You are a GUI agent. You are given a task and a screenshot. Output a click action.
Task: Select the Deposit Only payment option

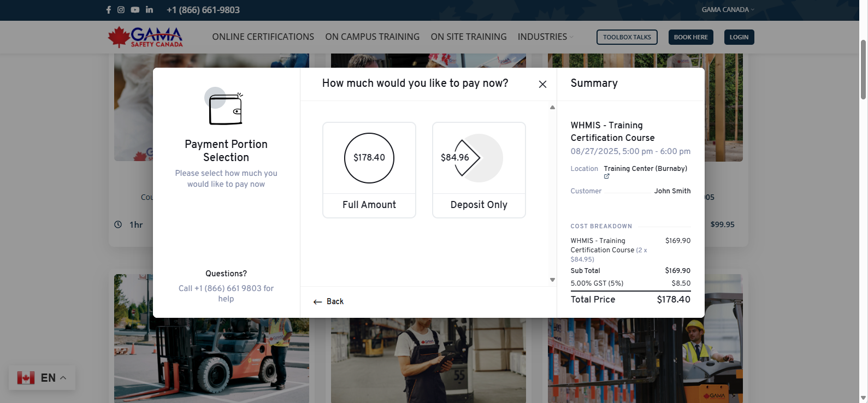point(479,170)
